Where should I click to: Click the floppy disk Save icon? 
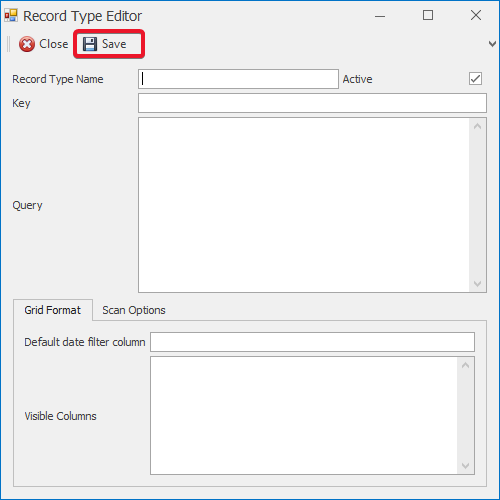(x=90, y=44)
